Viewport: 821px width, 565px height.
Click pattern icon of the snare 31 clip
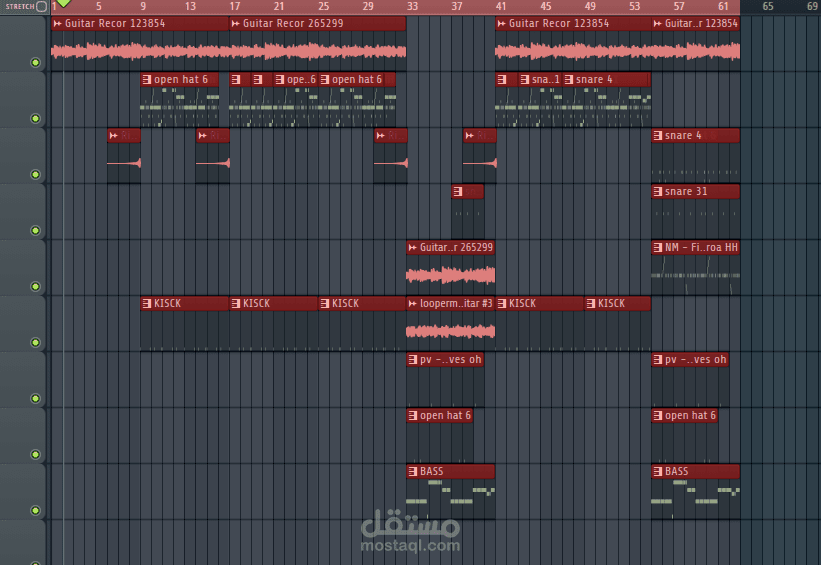(x=658, y=192)
